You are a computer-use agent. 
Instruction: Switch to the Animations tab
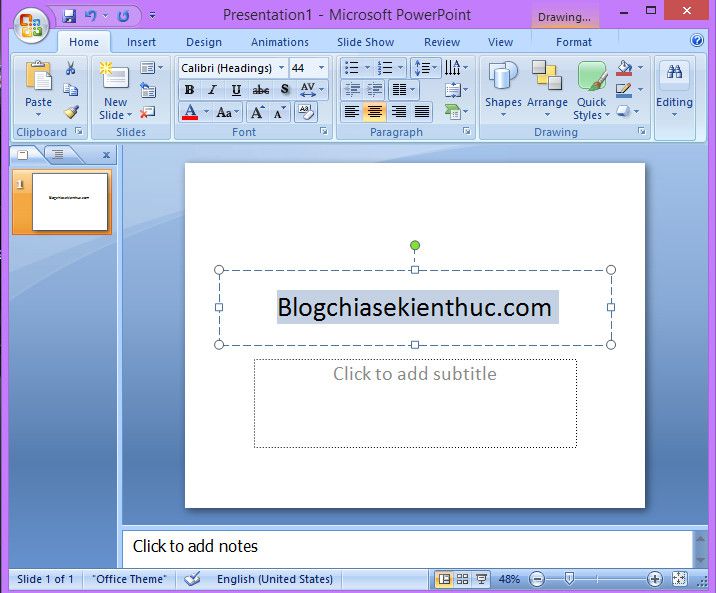coord(279,42)
